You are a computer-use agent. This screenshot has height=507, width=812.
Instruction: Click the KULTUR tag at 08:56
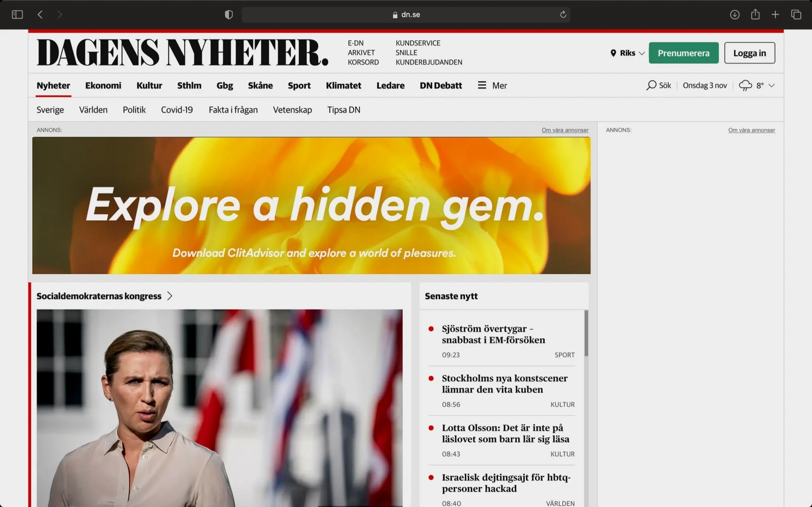pos(562,405)
